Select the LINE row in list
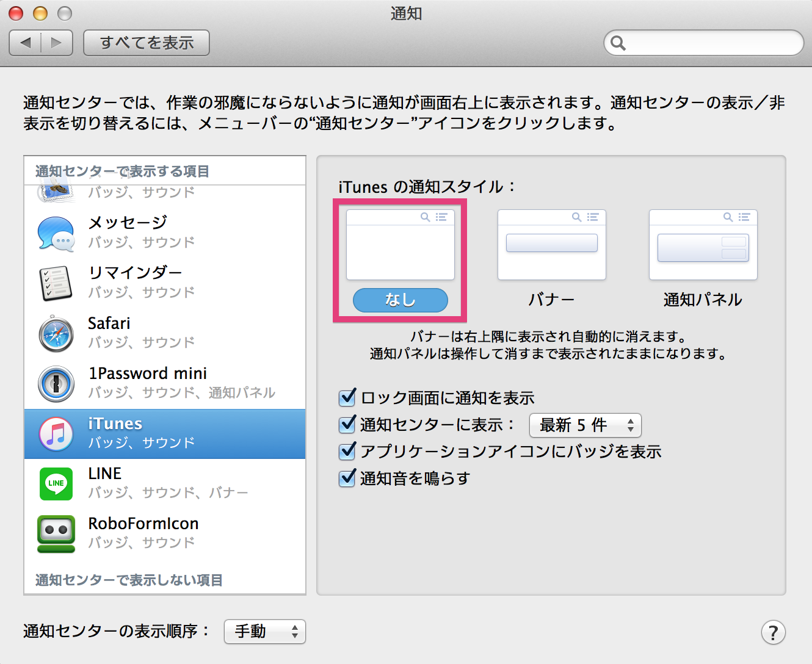812x664 pixels. (x=165, y=484)
